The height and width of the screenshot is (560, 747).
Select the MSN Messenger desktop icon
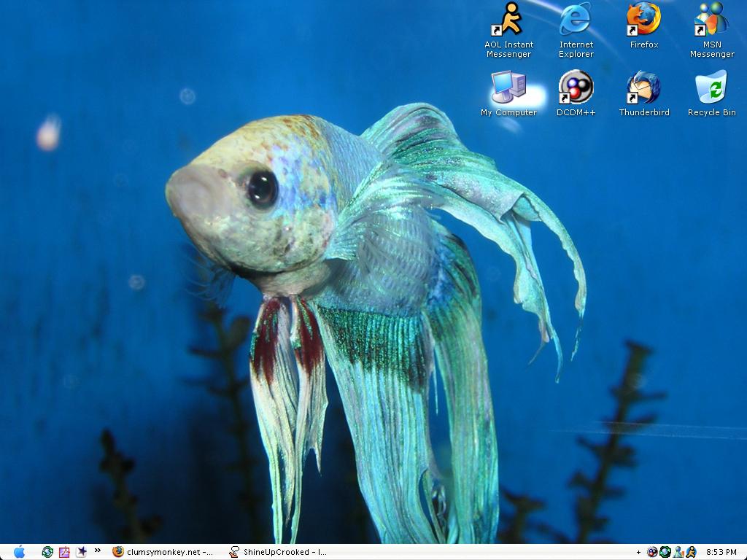[x=711, y=20]
